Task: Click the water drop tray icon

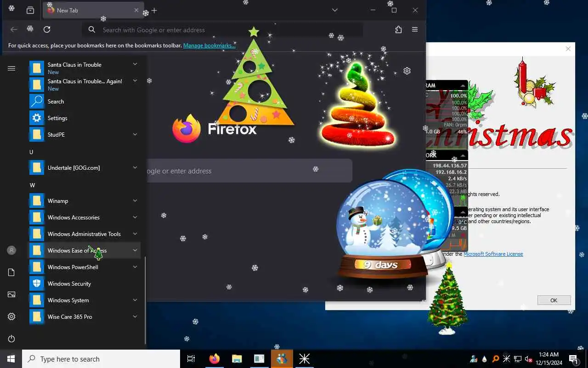Action: 485,359
